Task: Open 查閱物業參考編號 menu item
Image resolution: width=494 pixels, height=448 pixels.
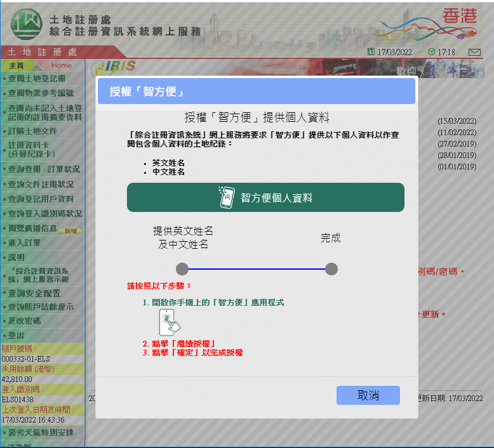Action: click(41, 93)
